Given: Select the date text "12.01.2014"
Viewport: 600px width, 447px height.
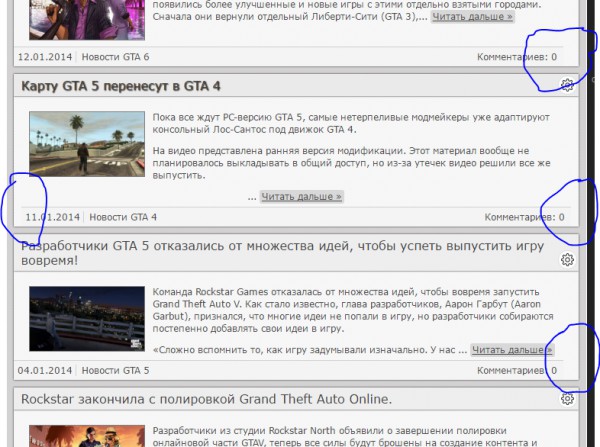Looking at the screenshot, I should 45,57.
